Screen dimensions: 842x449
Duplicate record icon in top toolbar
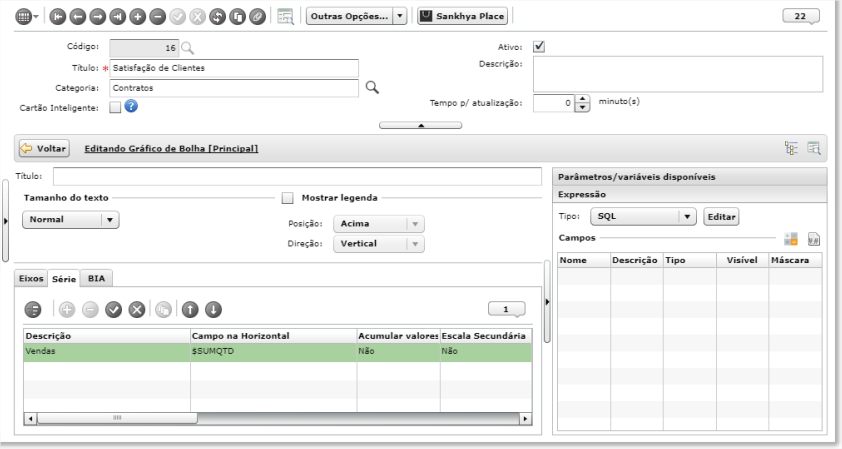pos(237,17)
